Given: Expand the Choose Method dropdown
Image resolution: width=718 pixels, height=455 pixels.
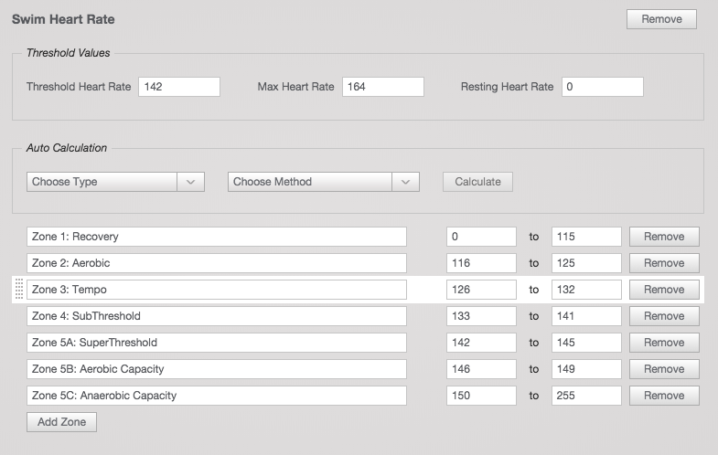Looking at the screenshot, I should 323,182.
